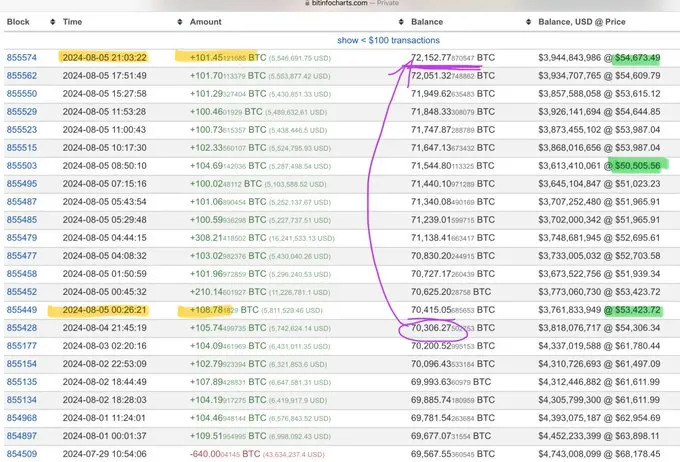Viewport: 680px width, 462px height.
Task: Open block 855562 link
Action: click(x=22, y=75)
